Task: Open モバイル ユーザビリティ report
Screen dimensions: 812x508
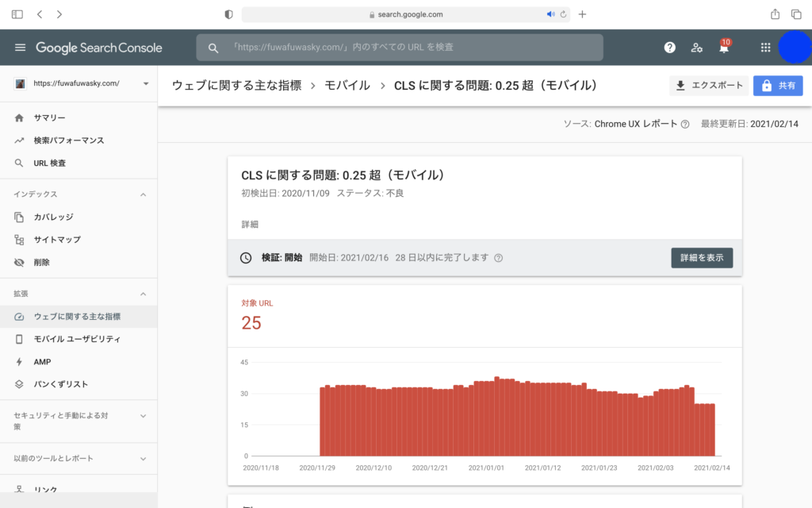Action: 79,339
